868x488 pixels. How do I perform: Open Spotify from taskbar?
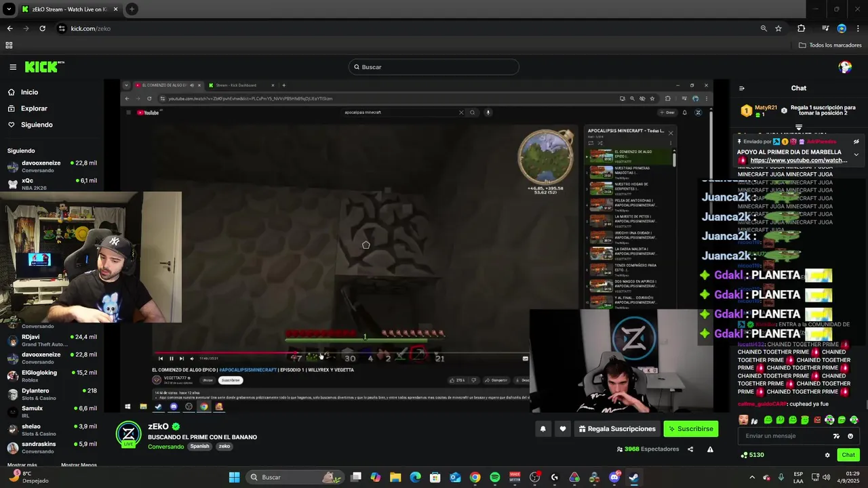pos(495,477)
